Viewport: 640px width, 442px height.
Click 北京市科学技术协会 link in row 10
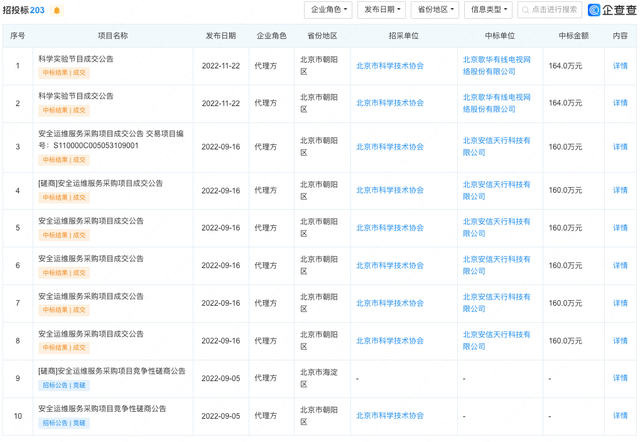pos(390,416)
